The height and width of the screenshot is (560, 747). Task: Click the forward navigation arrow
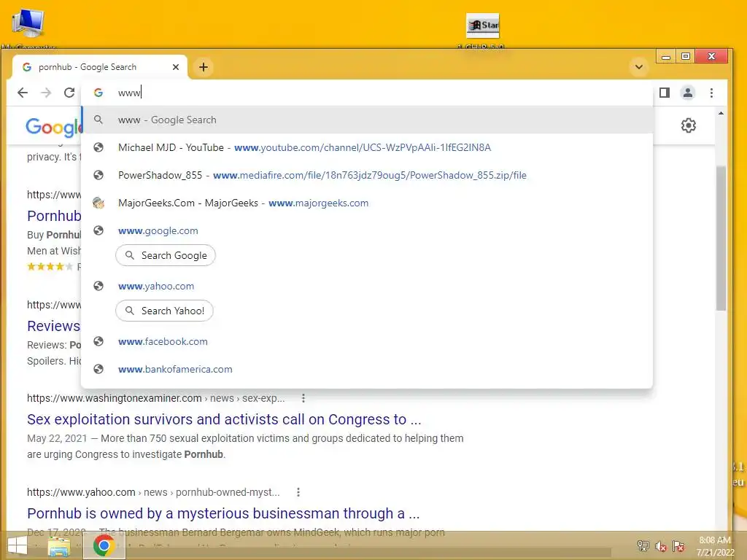(x=46, y=93)
